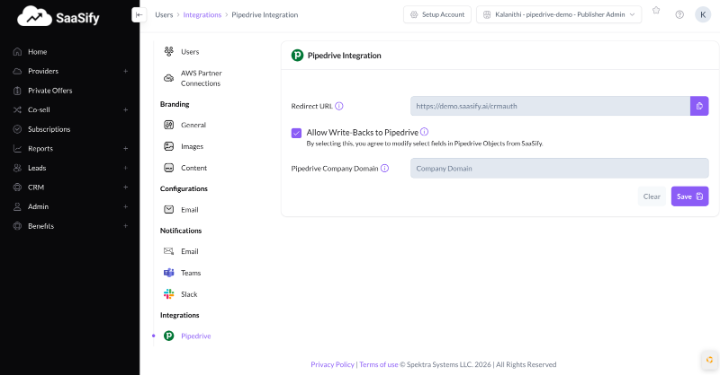Click the Teams logo icon

(x=169, y=273)
